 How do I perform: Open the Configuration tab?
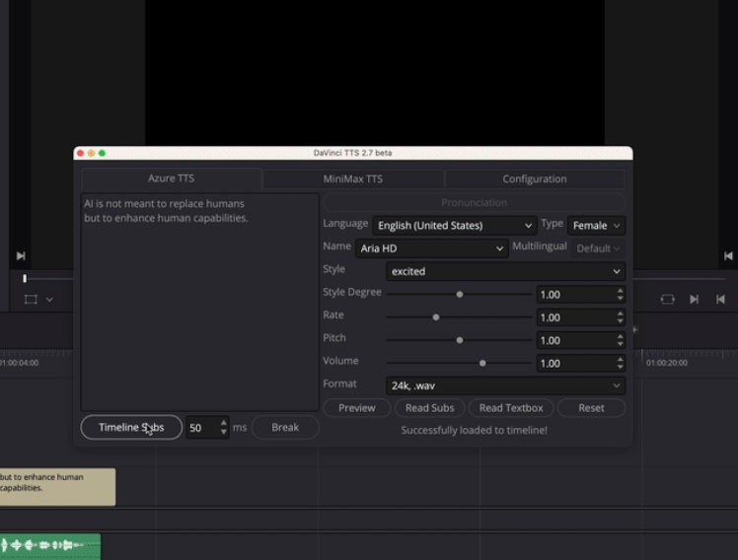click(534, 179)
